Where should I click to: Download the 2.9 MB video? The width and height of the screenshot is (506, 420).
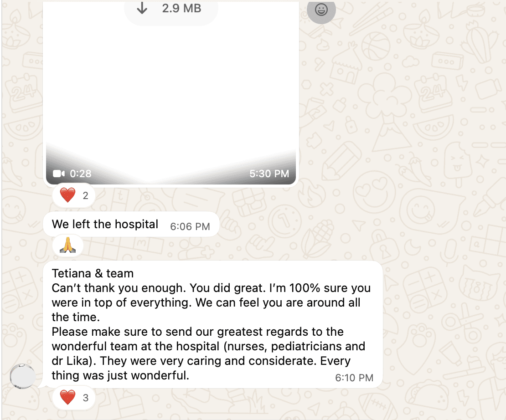click(171, 10)
